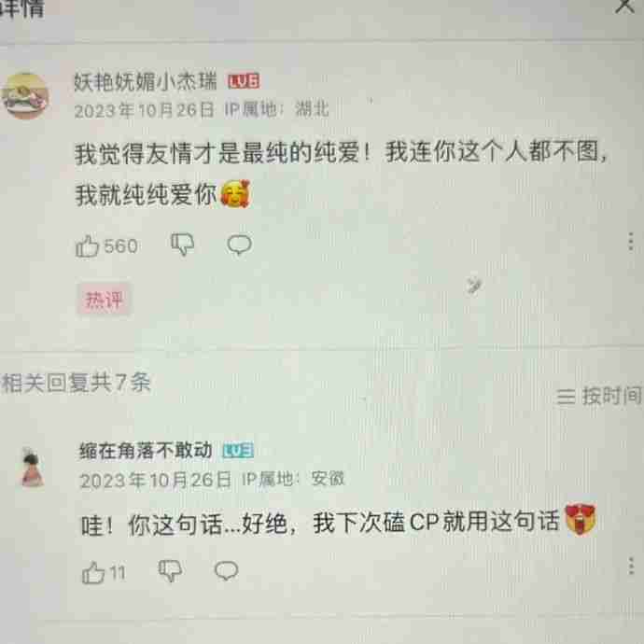644x644 pixels.
Task: Open 缩在角落不敢动's username profile link
Action: 146,451
